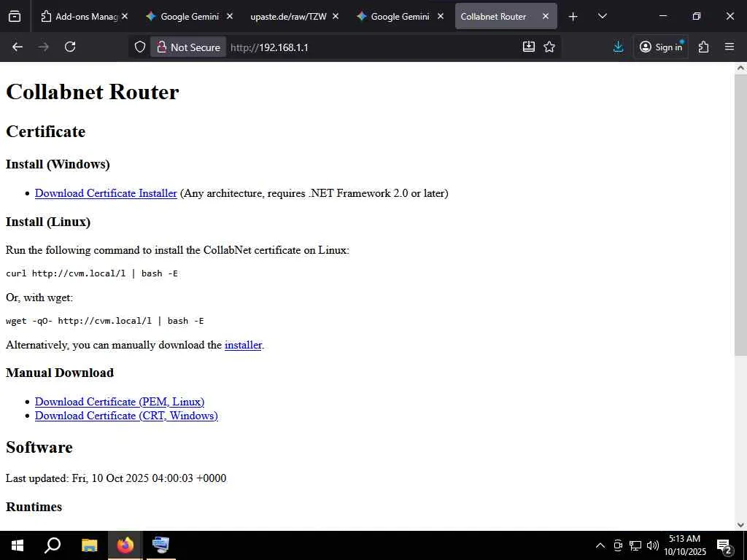The image size is (747, 560).
Task: Open the Firefox application menu
Action: tap(729, 47)
